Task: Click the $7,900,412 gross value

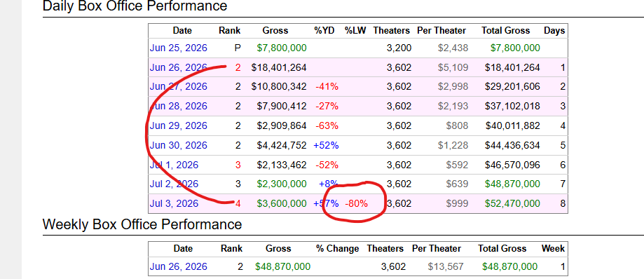Action: pos(282,107)
